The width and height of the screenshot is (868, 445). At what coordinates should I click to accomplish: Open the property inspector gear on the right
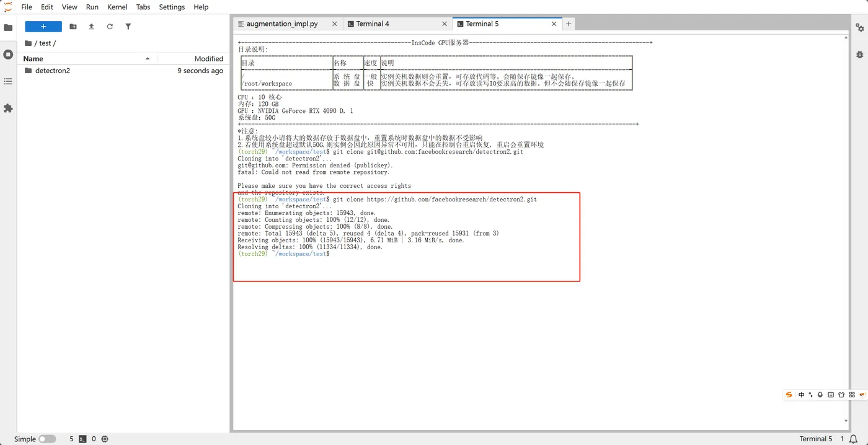pyautogui.click(x=859, y=28)
